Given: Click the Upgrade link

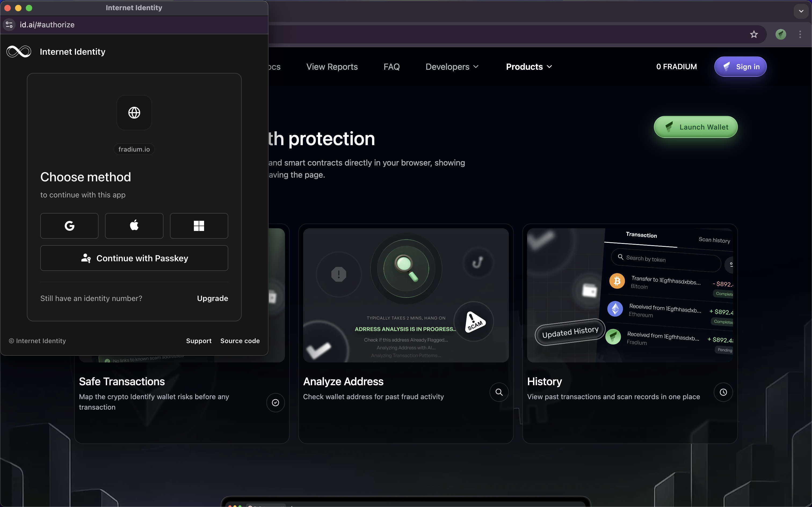Looking at the screenshot, I should pos(212,298).
